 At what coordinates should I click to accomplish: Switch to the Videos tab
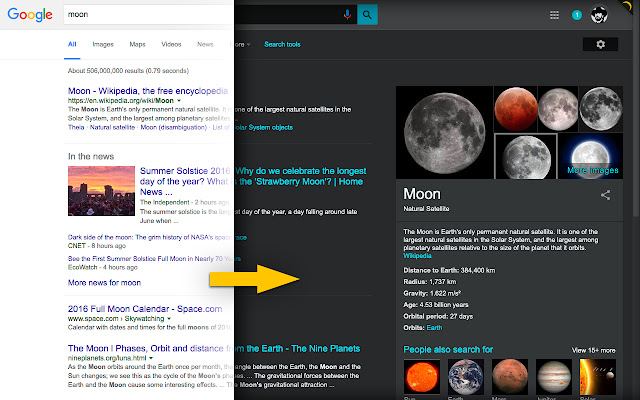pyautogui.click(x=171, y=44)
